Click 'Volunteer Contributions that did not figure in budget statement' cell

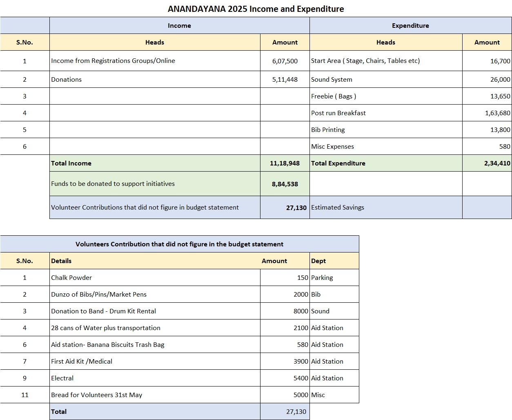[x=155, y=207]
